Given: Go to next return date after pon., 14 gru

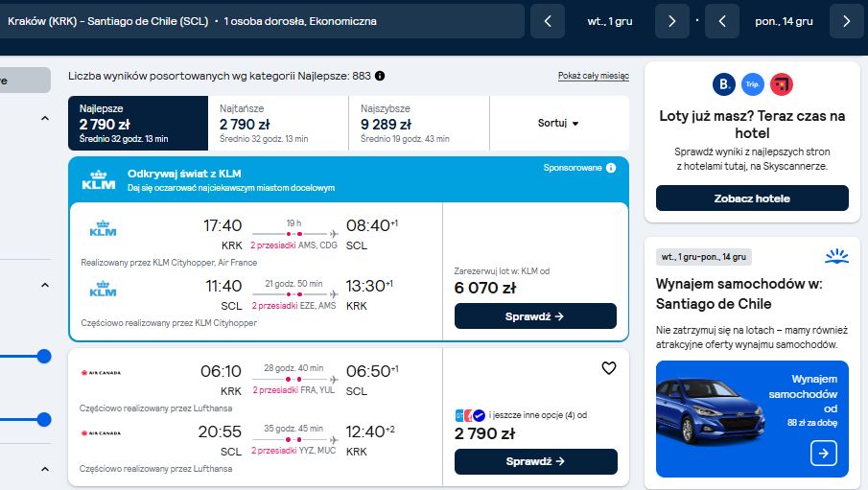Looking at the screenshot, I should click(846, 21).
